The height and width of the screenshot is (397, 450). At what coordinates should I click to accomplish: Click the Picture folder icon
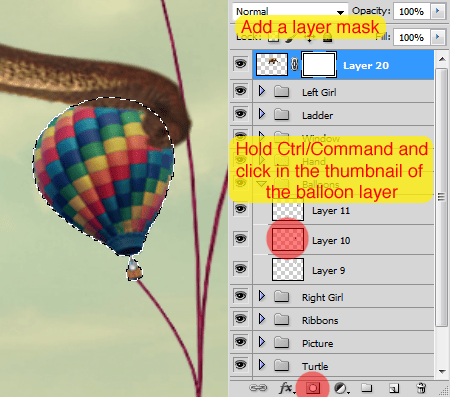click(x=281, y=342)
